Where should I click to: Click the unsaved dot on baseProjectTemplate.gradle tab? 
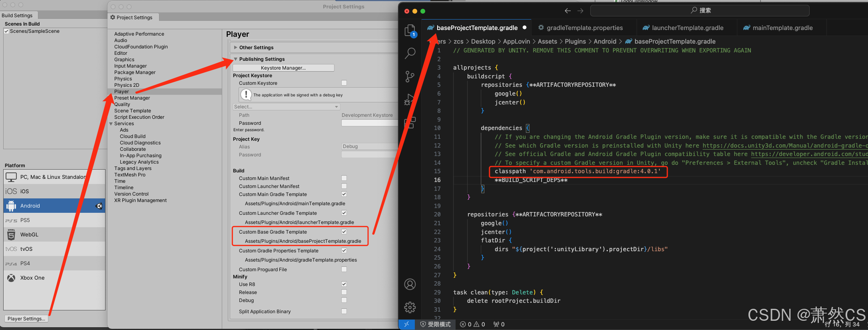click(524, 28)
